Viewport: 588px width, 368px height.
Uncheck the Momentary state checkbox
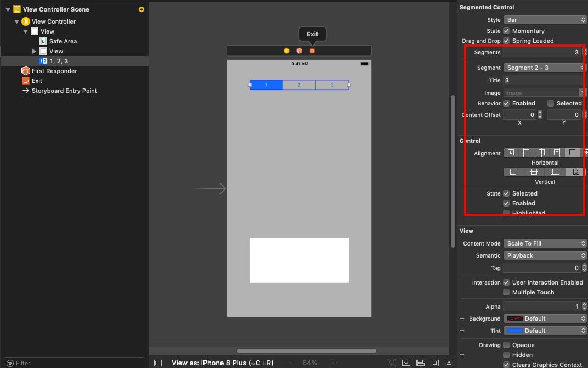(x=507, y=31)
